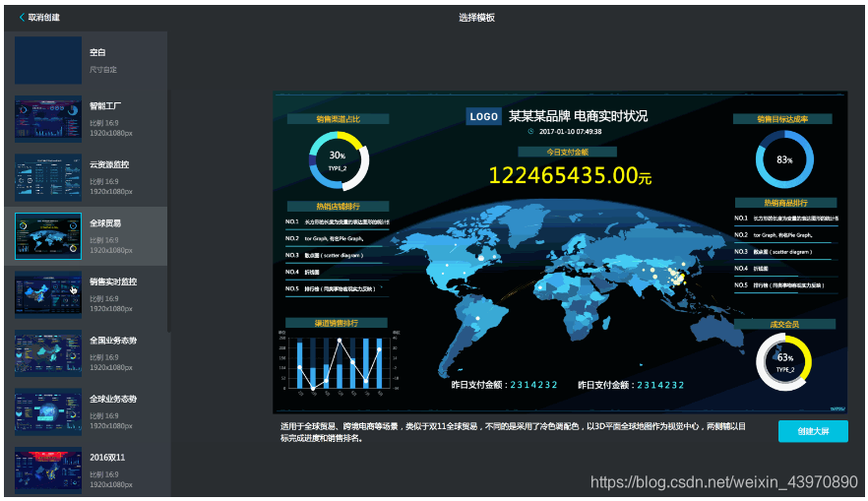Click the 取消创建 cancel link
This screenshot has width=868, height=501.
click(x=43, y=17)
